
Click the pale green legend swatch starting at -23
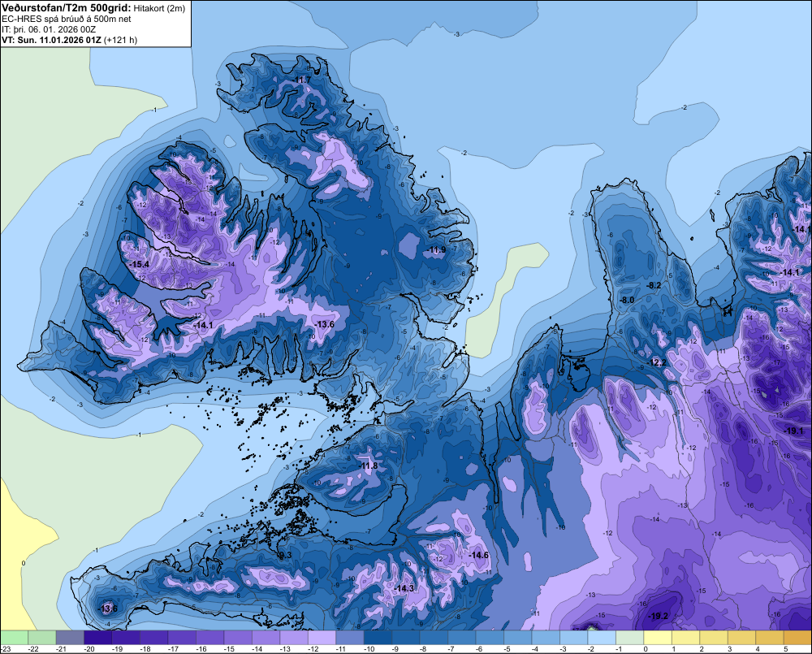click(x=14, y=637)
